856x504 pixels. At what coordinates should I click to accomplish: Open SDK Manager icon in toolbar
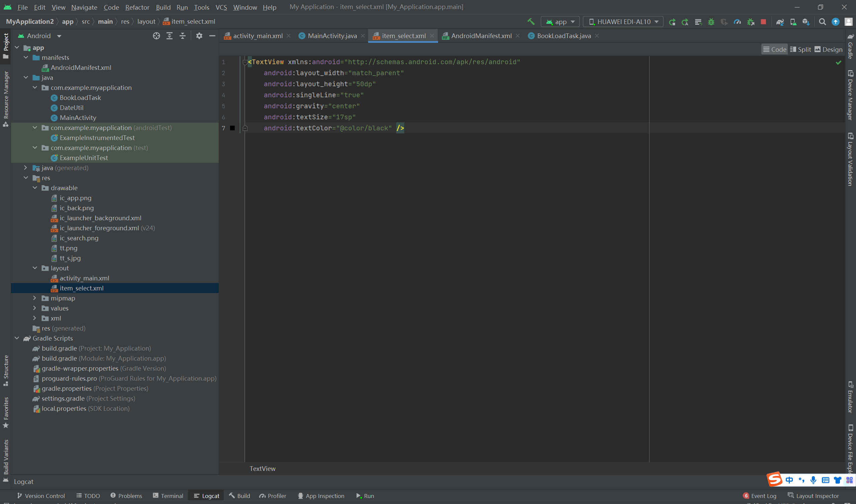coord(806,22)
